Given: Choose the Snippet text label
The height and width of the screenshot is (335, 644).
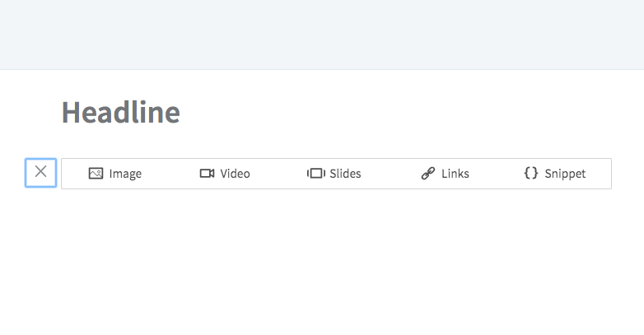Looking at the screenshot, I should point(565,174).
